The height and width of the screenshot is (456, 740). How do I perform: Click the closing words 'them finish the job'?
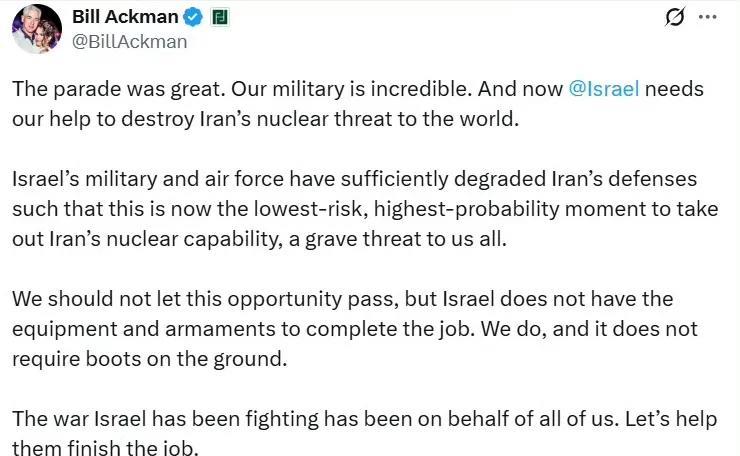point(103,448)
